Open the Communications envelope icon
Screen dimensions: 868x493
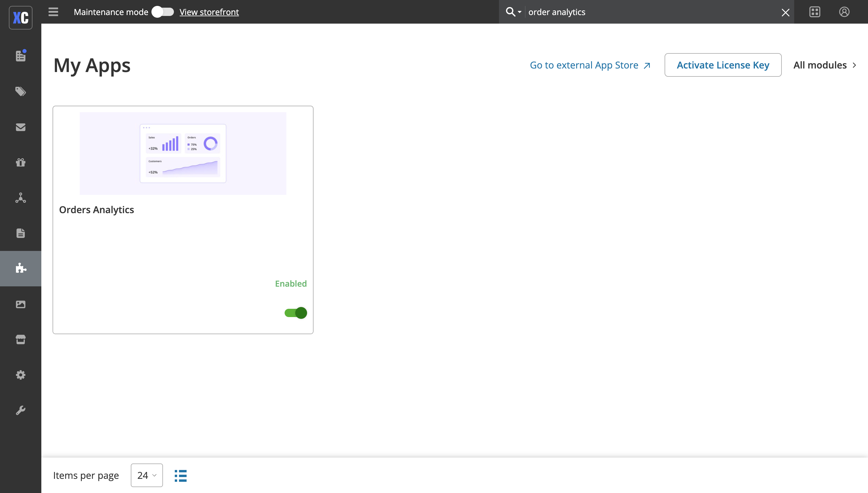point(21,127)
